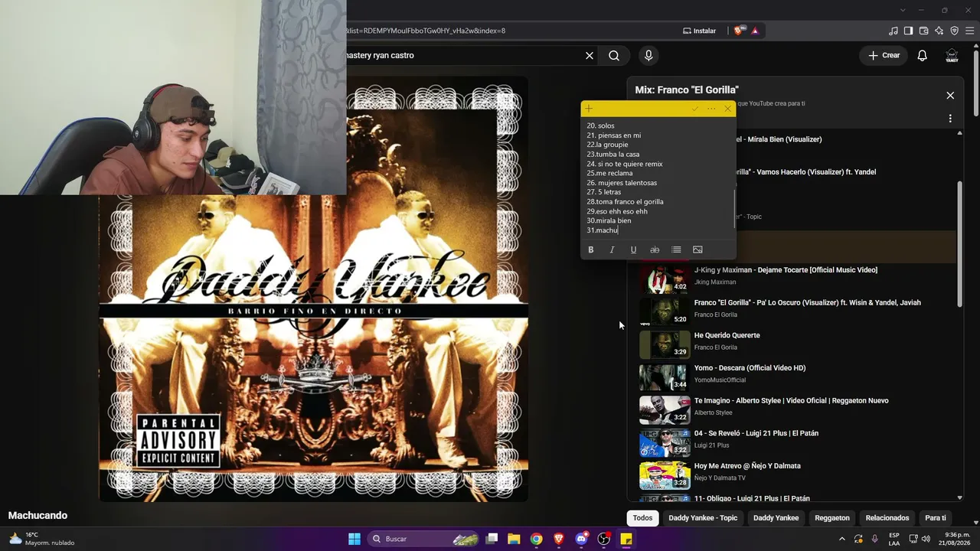Open Task View on the taskbar
980x551 pixels.
click(x=492, y=539)
